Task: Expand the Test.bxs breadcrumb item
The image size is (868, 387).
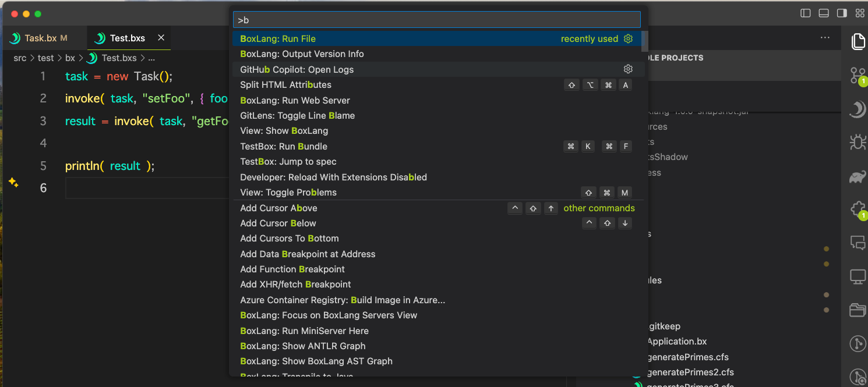Action: pos(119,58)
